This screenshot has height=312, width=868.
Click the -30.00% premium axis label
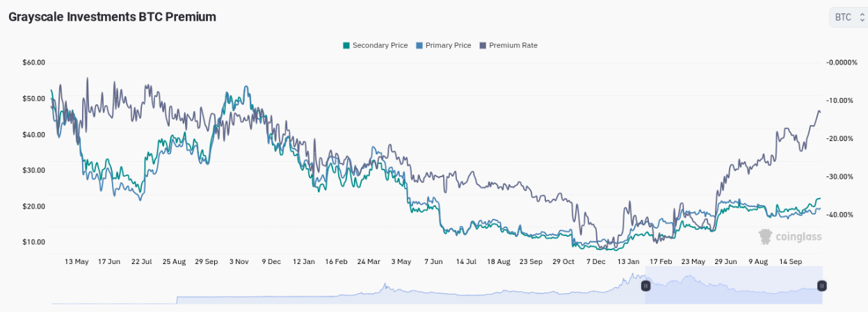point(839,176)
